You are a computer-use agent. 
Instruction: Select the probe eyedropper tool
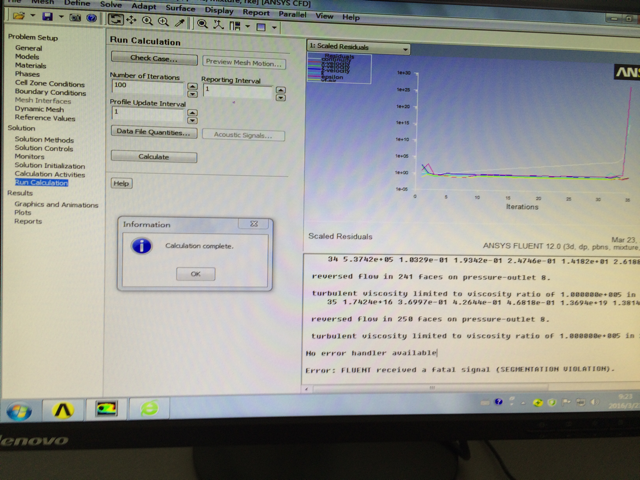pyautogui.click(x=180, y=22)
